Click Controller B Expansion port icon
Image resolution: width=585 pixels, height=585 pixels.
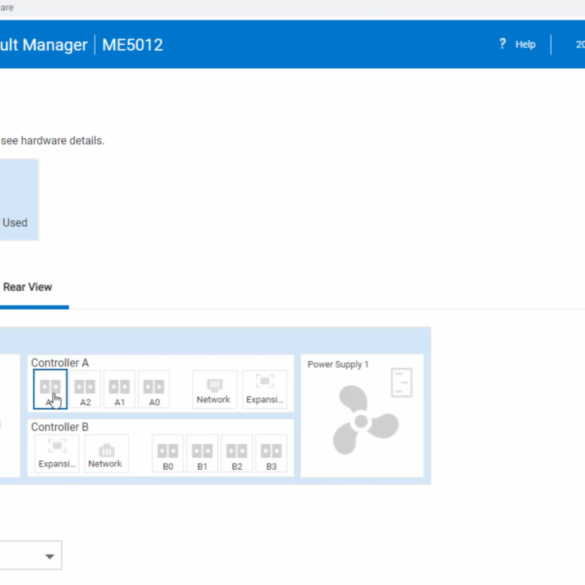tap(57, 453)
